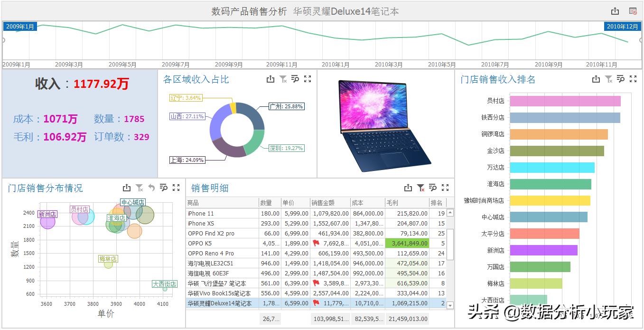Expand 门店销售收入排名 to fullscreen

pyautogui.click(x=633, y=79)
